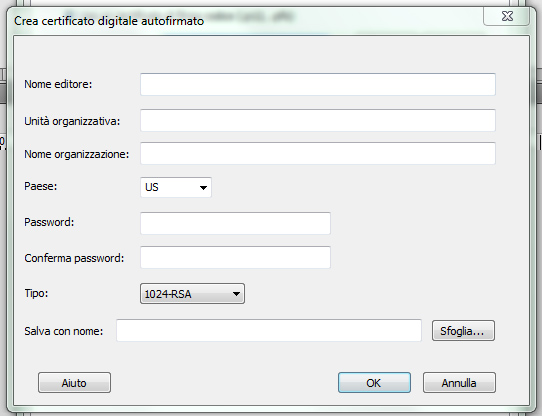Viewport: 542px width, 416px height.
Task: Focus the Unità organizzativa input box
Action: tap(318, 120)
